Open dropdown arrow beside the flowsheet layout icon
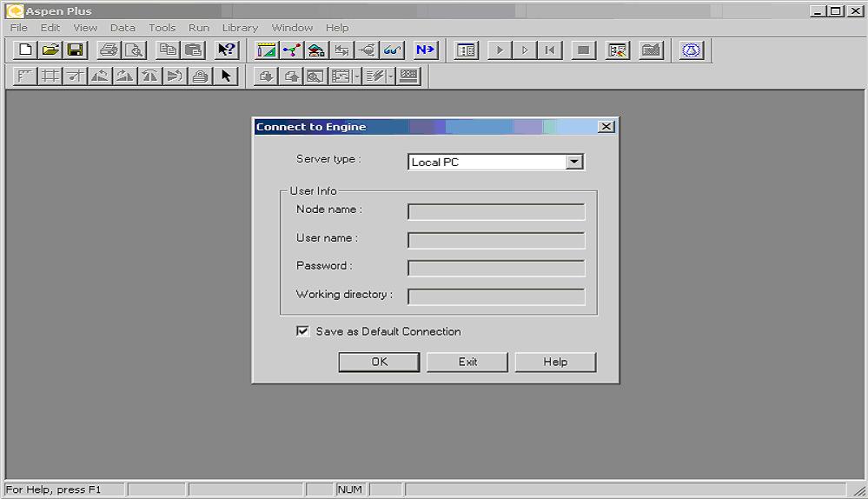 (x=357, y=76)
